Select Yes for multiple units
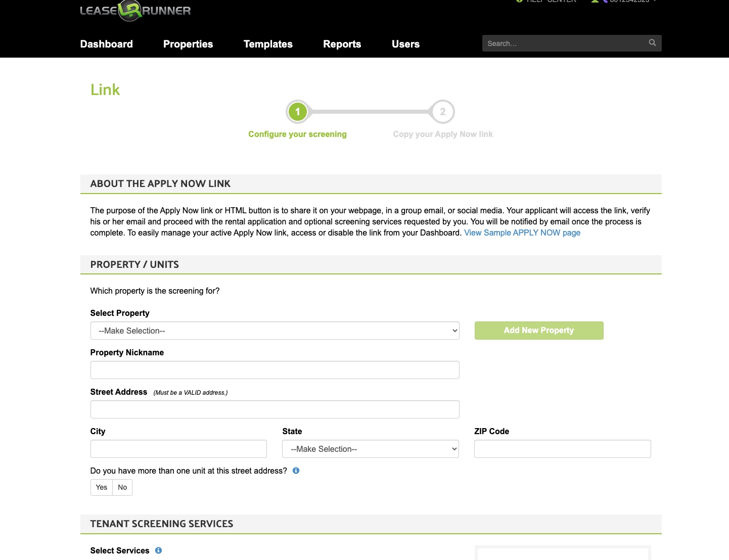 (x=102, y=487)
